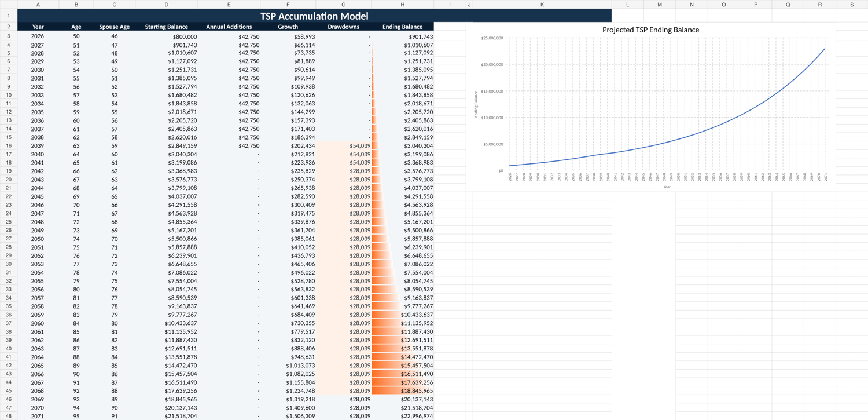The image size is (868, 420).
Task: Click the Projected TSP Ending Balance chart title
Action: point(651,30)
